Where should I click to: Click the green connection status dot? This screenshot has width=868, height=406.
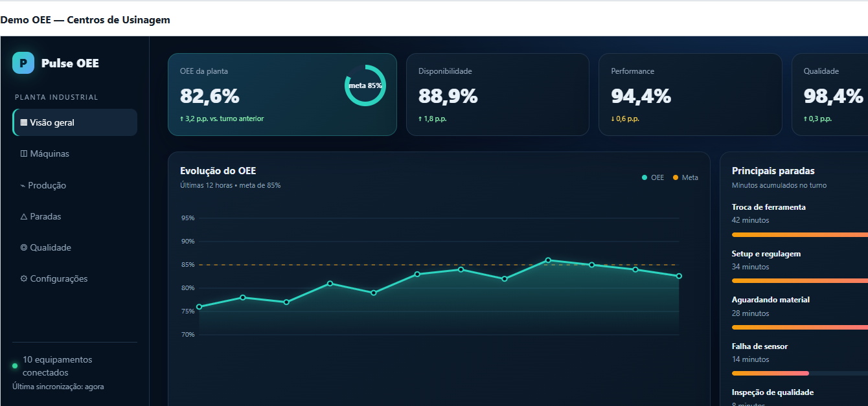coord(15,366)
